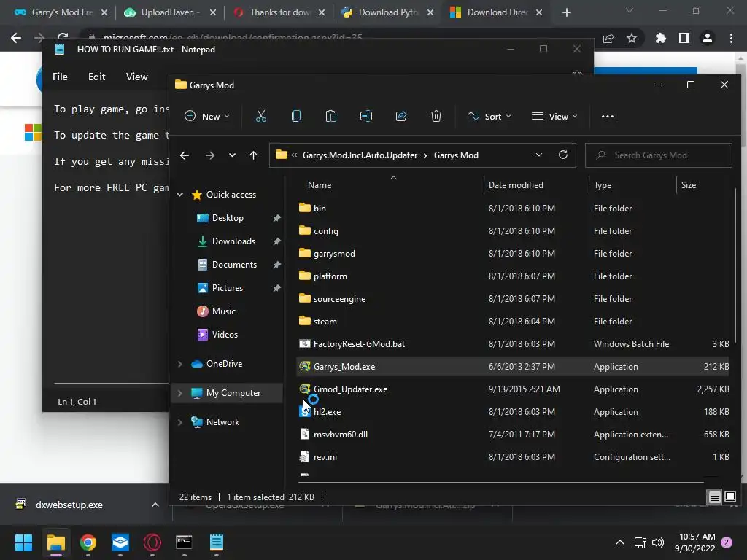The image size is (747, 560).
Task: Expand the My Computer tree node
Action: [180, 393]
